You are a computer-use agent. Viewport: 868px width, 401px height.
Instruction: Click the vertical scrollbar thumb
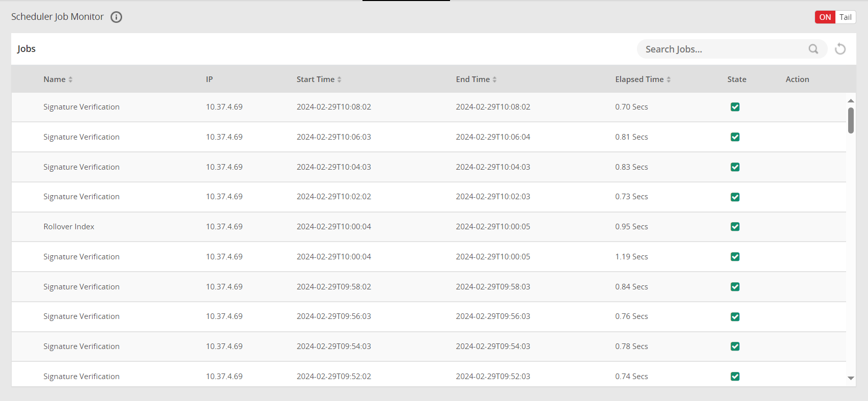[850, 120]
